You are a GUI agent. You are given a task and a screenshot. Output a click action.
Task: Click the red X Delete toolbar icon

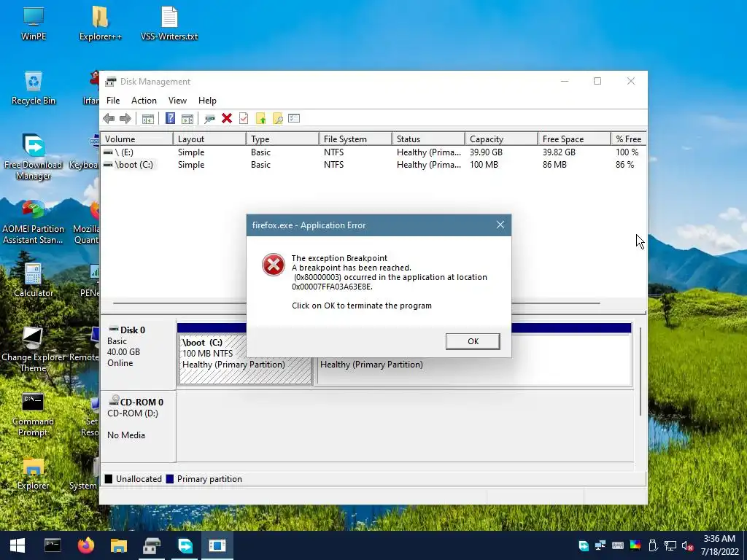[x=227, y=119]
